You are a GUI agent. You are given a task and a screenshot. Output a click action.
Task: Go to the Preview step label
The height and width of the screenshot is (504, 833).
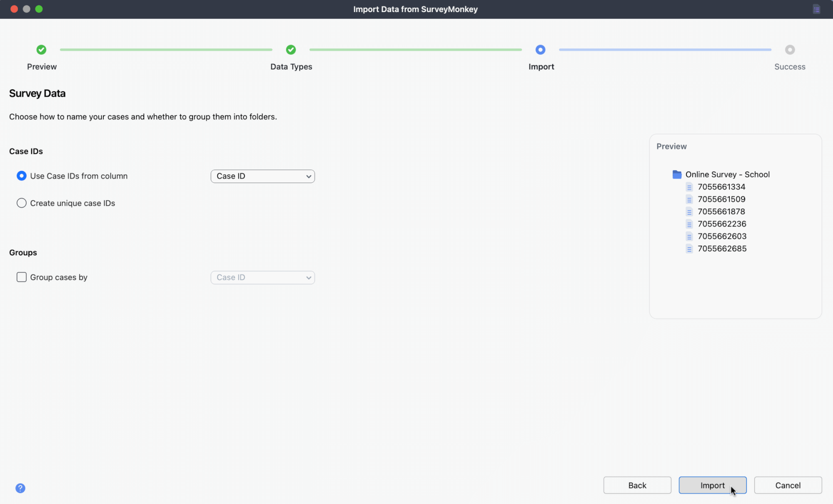[42, 67]
